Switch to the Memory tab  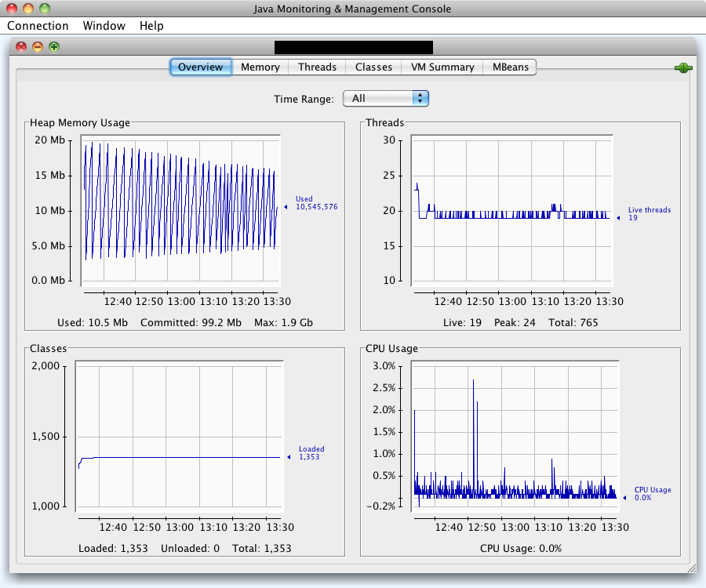[260, 67]
